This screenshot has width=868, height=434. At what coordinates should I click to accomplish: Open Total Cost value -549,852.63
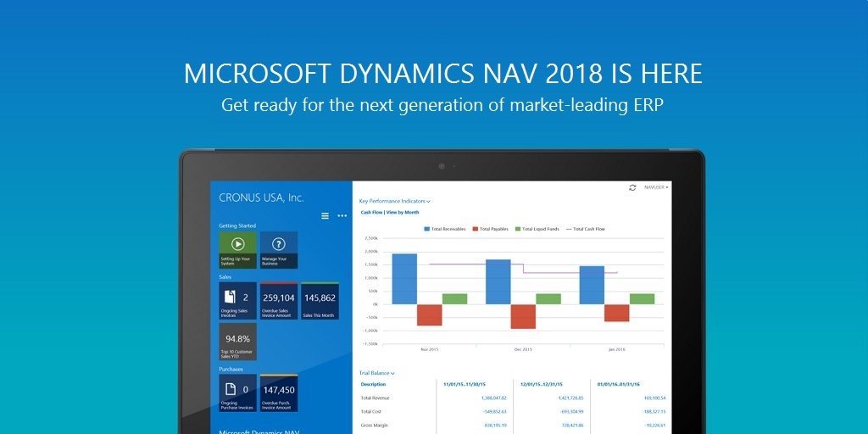(x=495, y=412)
